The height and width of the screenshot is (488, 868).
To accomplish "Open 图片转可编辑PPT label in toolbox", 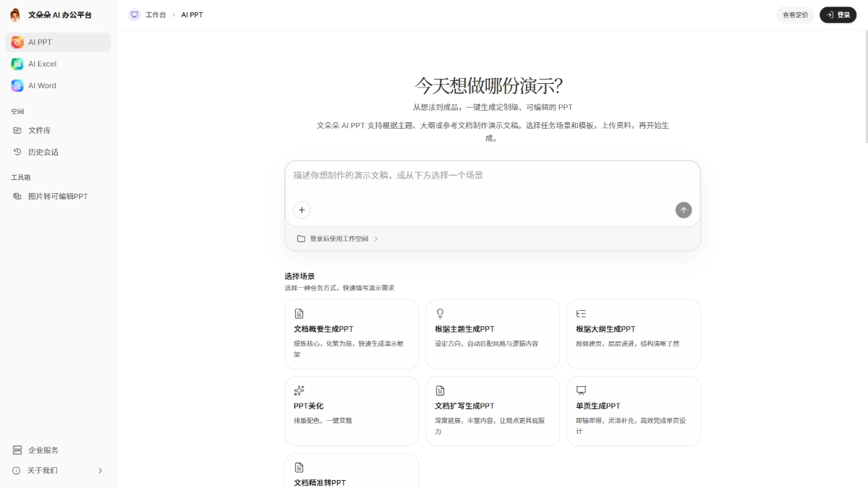I will tap(58, 196).
